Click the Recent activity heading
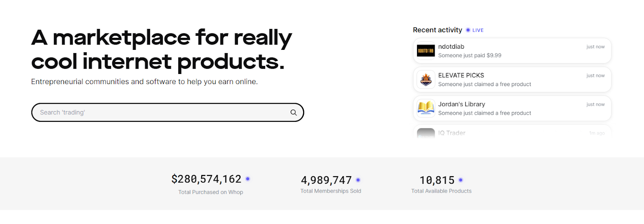644x224 pixels. coord(437,30)
